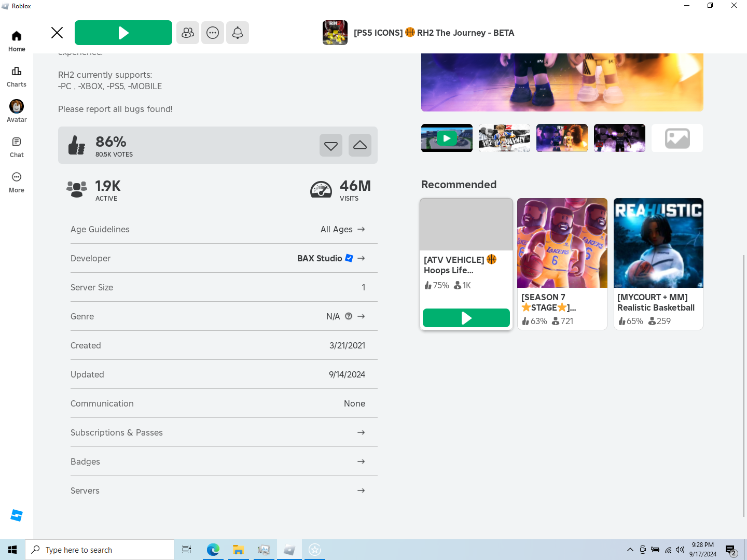Open the network icon in system tray

[x=668, y=550]
